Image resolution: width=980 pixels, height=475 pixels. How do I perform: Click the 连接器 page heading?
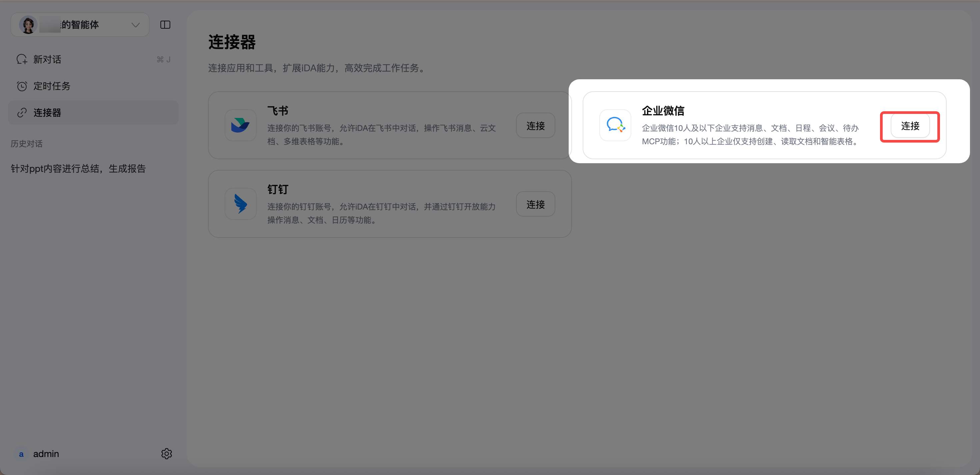232,42
